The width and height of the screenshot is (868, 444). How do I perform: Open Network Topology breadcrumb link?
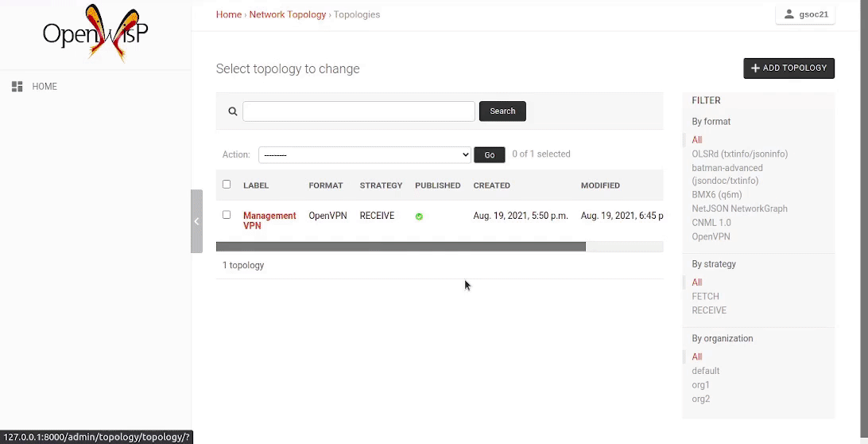(x=287, y=14)
